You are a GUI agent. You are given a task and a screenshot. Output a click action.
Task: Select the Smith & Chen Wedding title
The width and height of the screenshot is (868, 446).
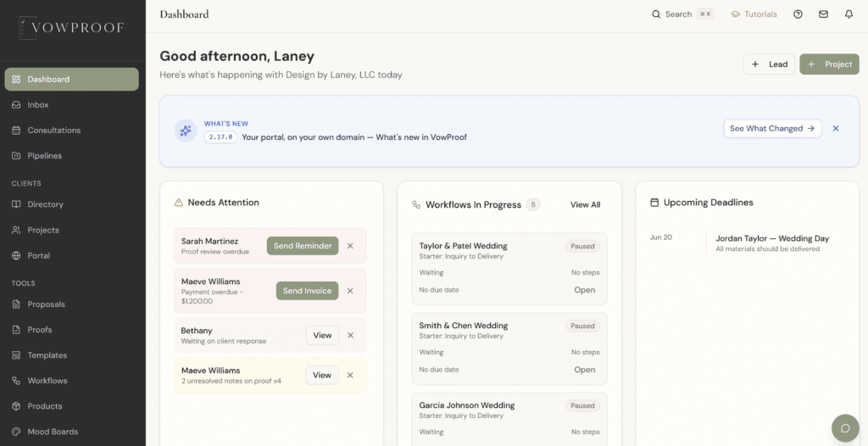click(464, 326)
